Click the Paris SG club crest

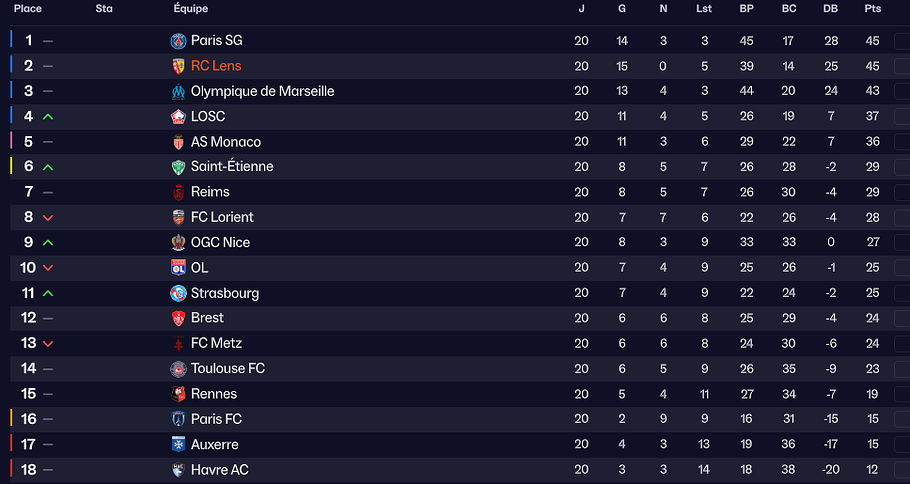pos(179,41)
